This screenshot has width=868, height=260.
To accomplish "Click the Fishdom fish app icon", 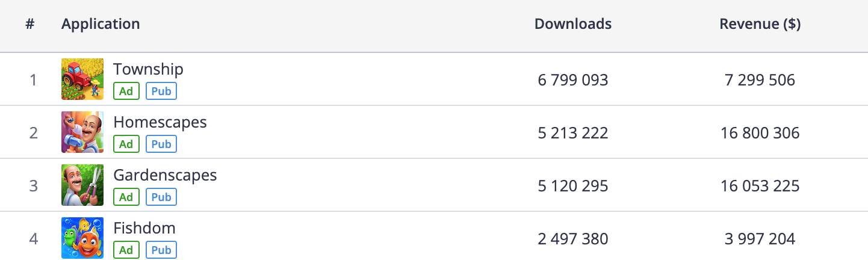I will click(x=82, y=238).
